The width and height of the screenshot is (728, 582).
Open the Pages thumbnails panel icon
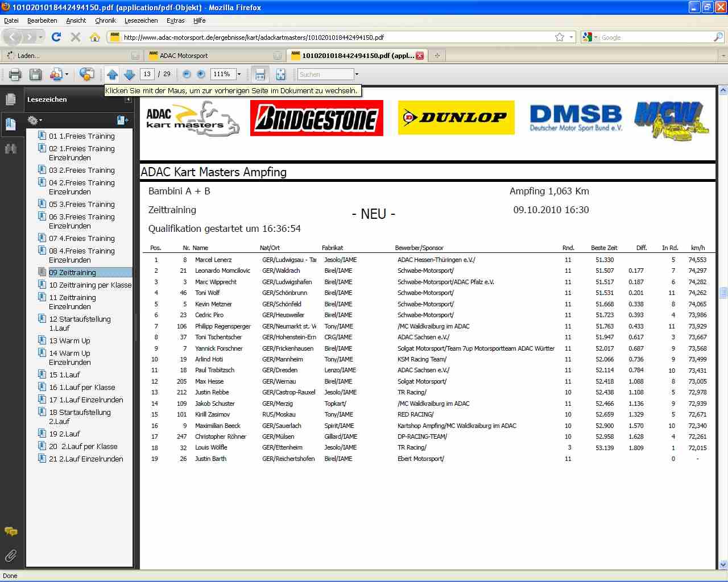tap(10, 99)
